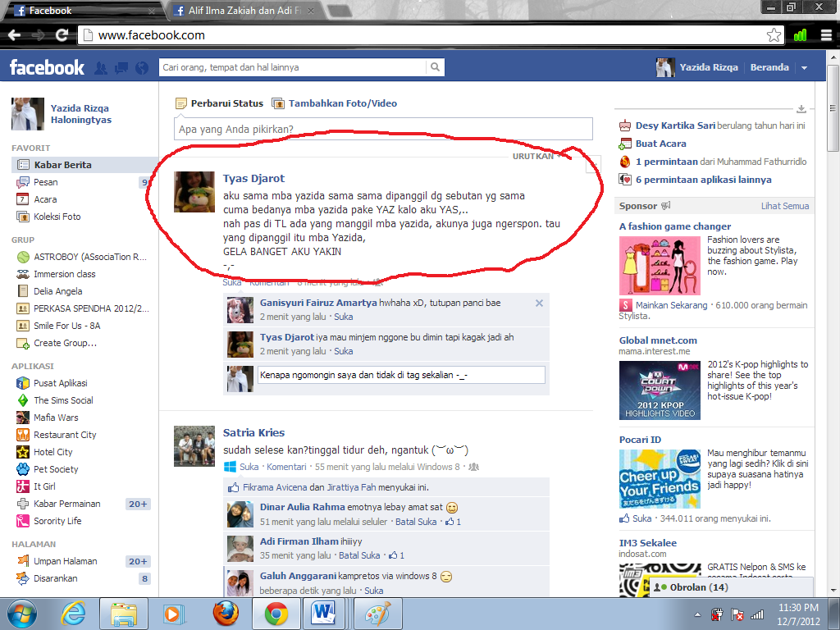Open messages icon in blue header
This screenshot has height=630, width=840.
click(x=121, y=68)
